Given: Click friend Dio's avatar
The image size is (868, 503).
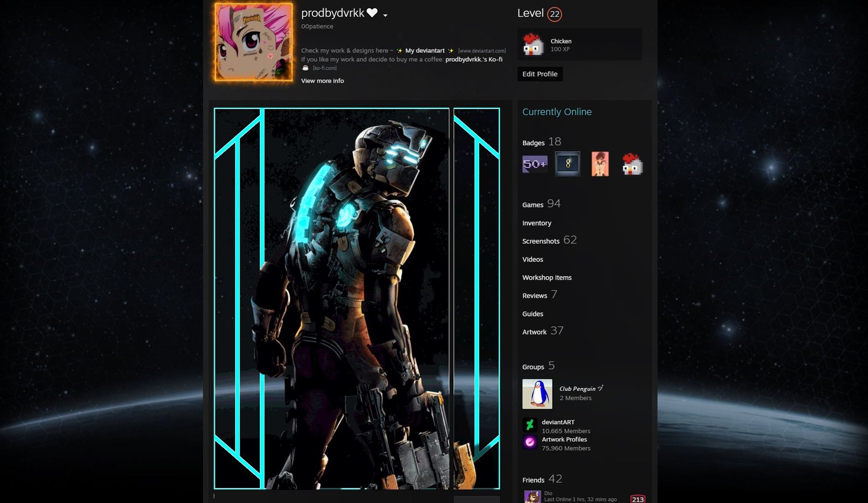Looking at the screenshot, I should click(x=532, y=497).
